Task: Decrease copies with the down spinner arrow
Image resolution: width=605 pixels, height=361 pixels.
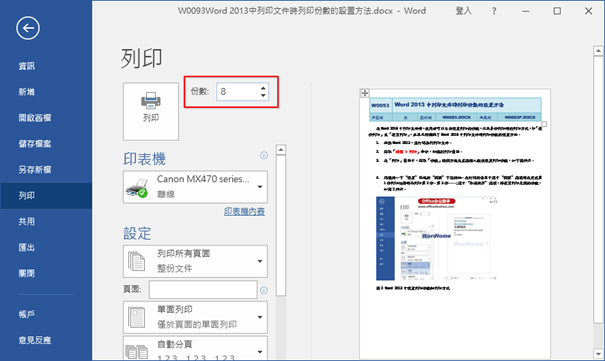Action: 263,96
